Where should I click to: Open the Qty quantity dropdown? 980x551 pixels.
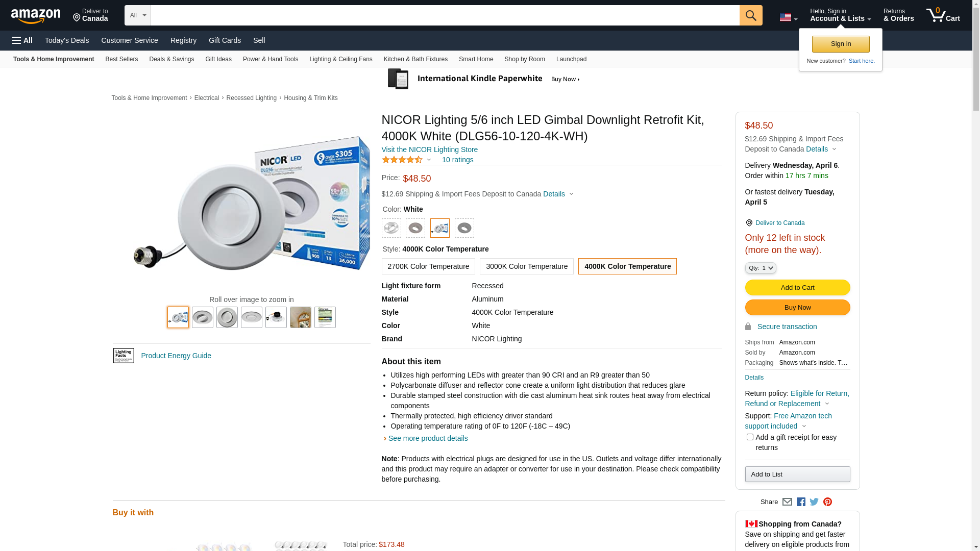click(761, 268)
